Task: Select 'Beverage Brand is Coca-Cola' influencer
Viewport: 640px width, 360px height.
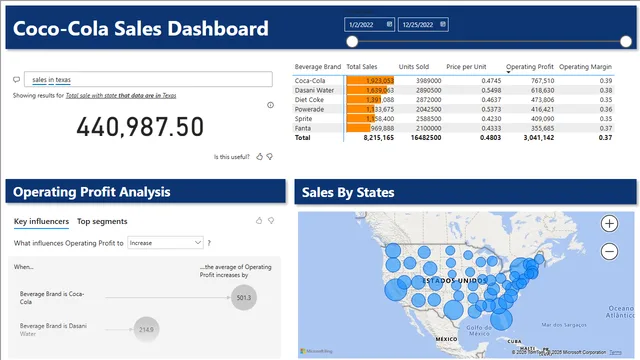Action: [52, 298]
